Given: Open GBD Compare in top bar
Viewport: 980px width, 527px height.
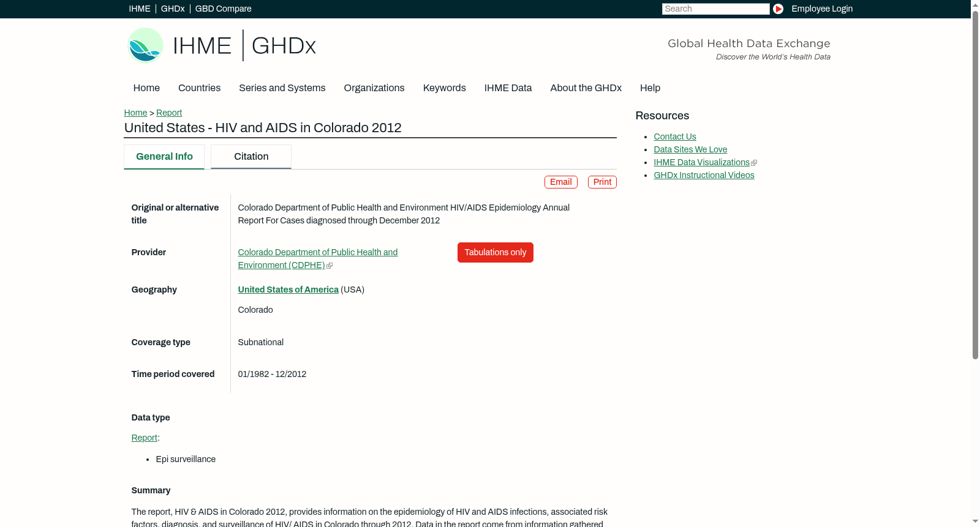Looking at the screenshot, I should (x=223, y=9).
